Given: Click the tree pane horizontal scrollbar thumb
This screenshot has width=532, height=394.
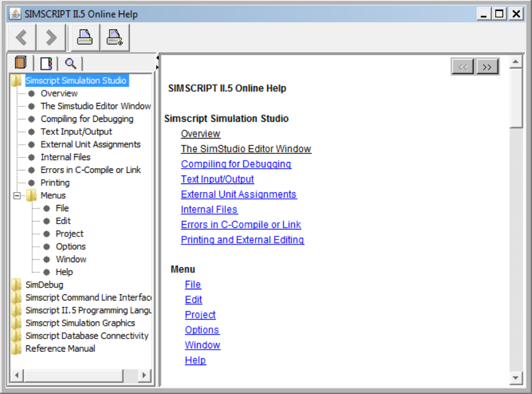Looking at the screenshot, I should (x=73, y=375).
